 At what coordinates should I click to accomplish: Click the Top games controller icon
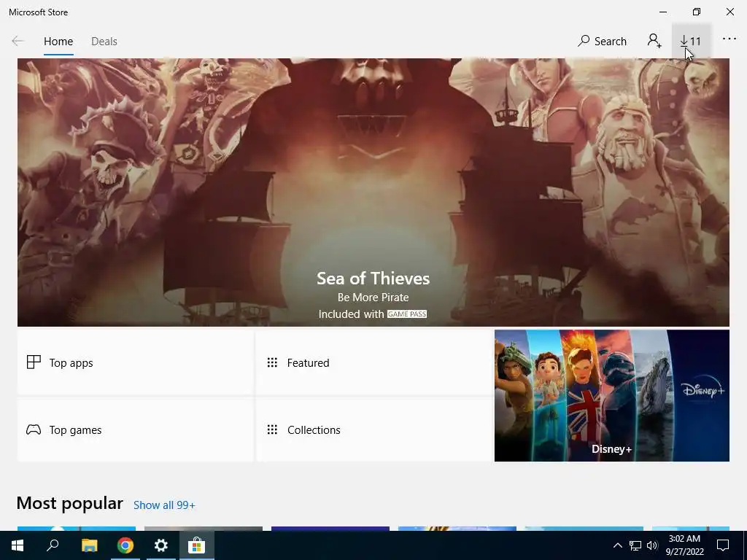tap(34, 430)
